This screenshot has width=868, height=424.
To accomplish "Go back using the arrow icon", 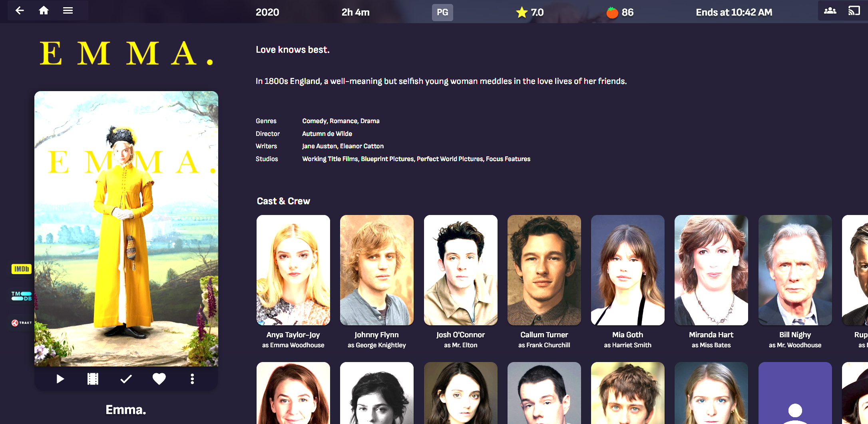I will 20,11.
